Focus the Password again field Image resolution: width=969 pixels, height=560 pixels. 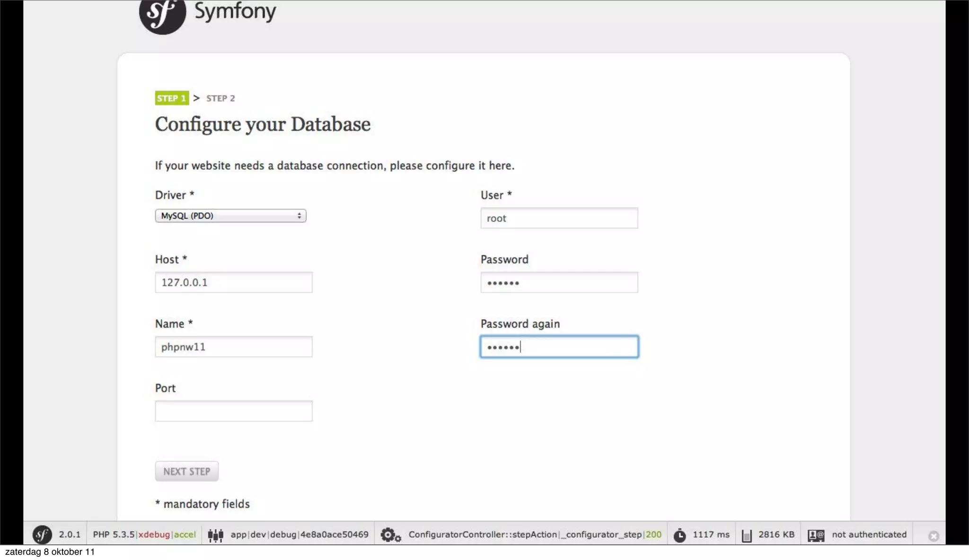[559, 347]
